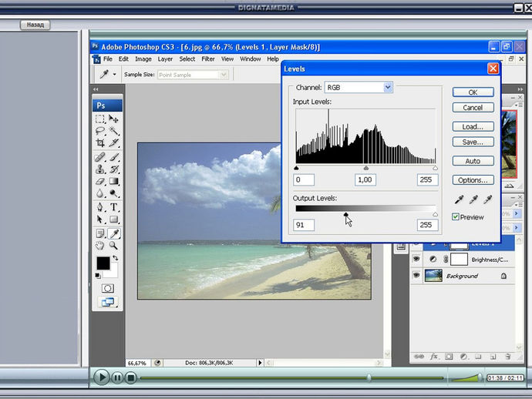The height and width of the screenshot is (399, 532).
Task: Select the Type tool
Action: pyautogui.click(x=113, y=207)
